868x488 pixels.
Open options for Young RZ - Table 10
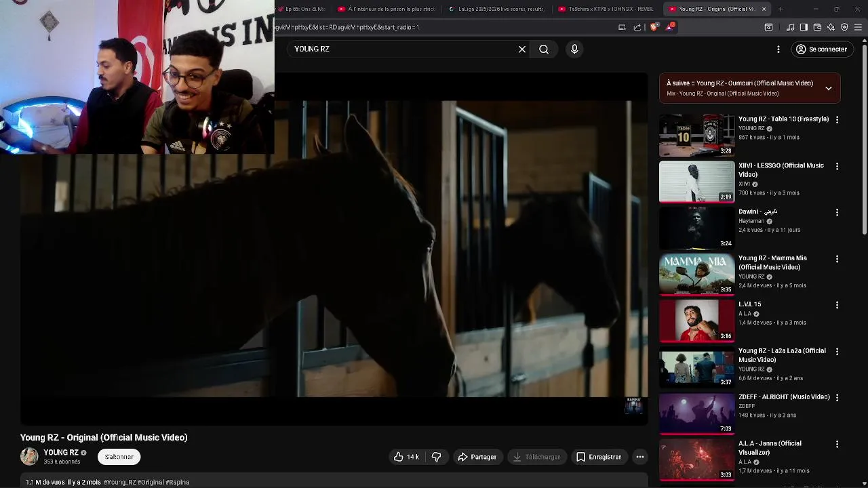tap(837, 119)
